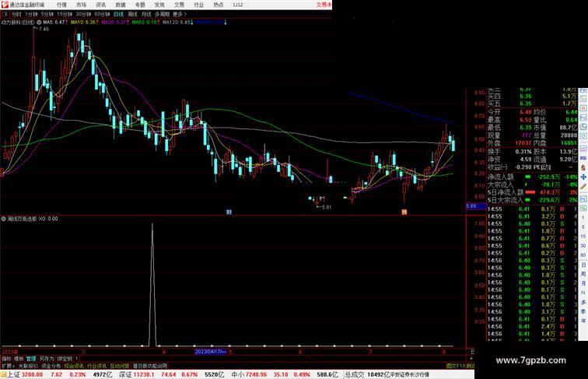Screen dimensions: 588x379
Task: Select 年 period in right sidebar
Action: tap(583, 321)
